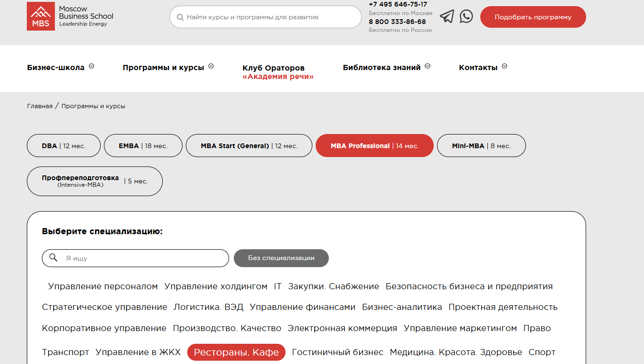The width and height of the screenshot is (644, 364).
Task: Click magnifier icon in header search bar
Action: coord(180,17)
